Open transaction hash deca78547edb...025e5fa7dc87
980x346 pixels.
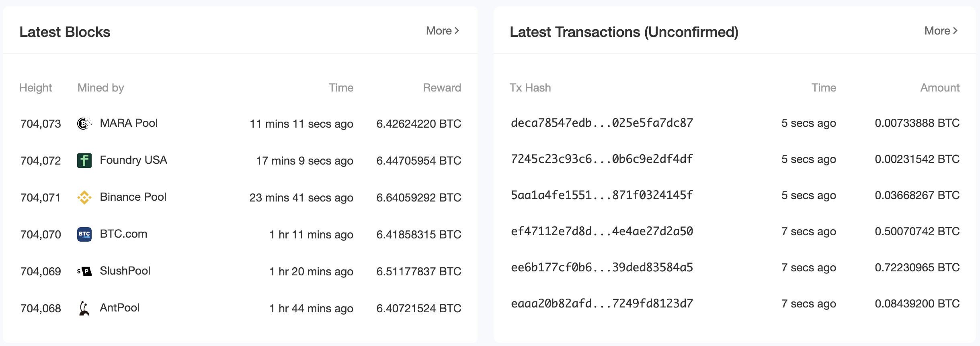(602, 123)
